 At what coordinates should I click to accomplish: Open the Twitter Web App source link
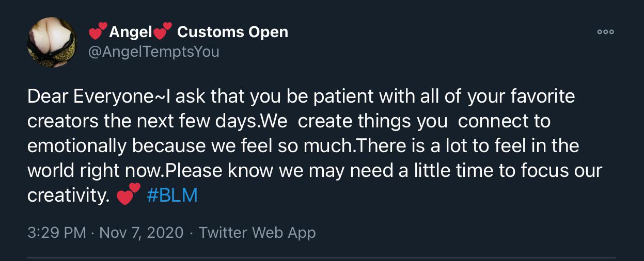coord(257,232)
